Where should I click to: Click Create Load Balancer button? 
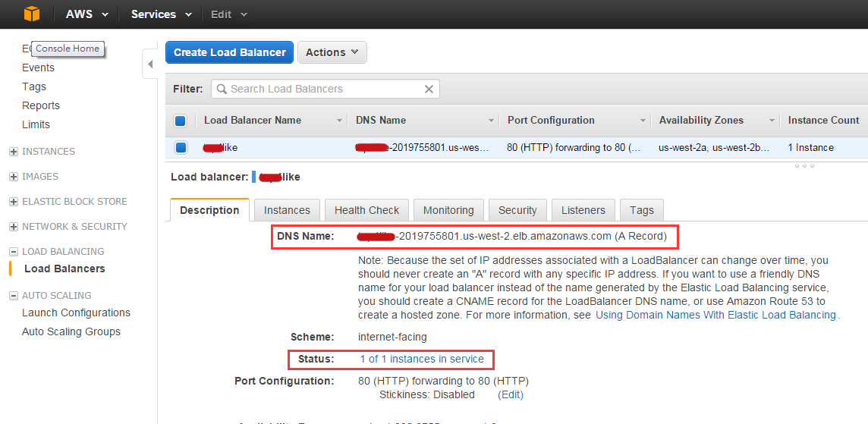pyautogui.click(x=229, y=52)
